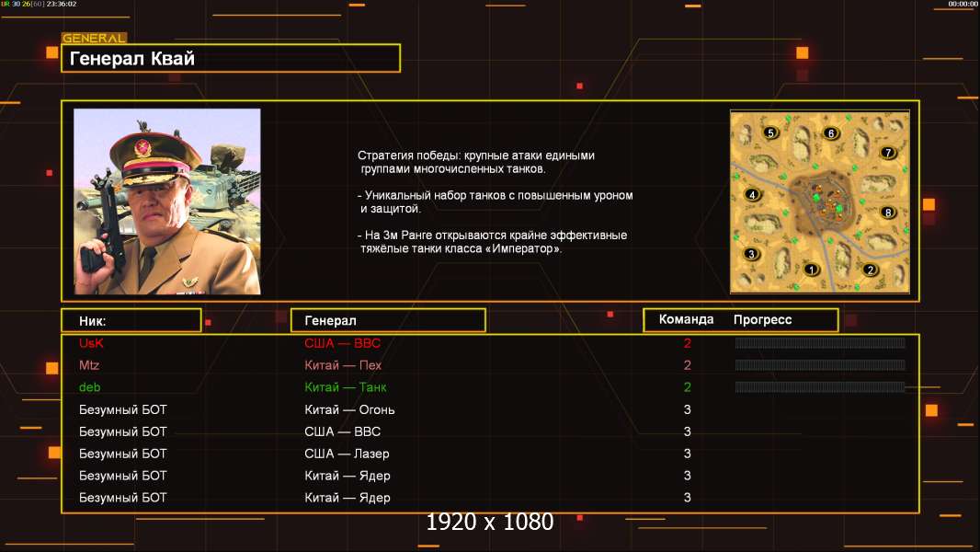Click the UsK loading progress bar
This screenshot has height=552, width=980.
pyautogui.click(x=819, y=342)
